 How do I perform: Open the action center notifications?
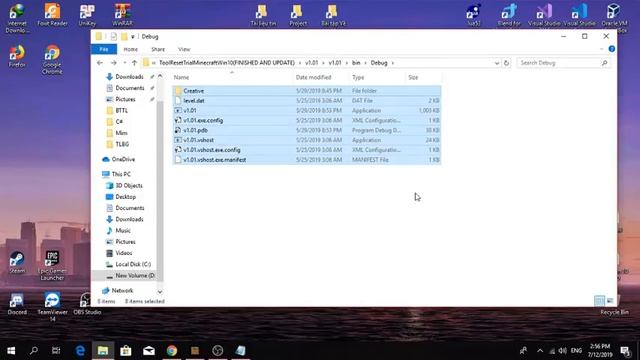tap(625, 351)
